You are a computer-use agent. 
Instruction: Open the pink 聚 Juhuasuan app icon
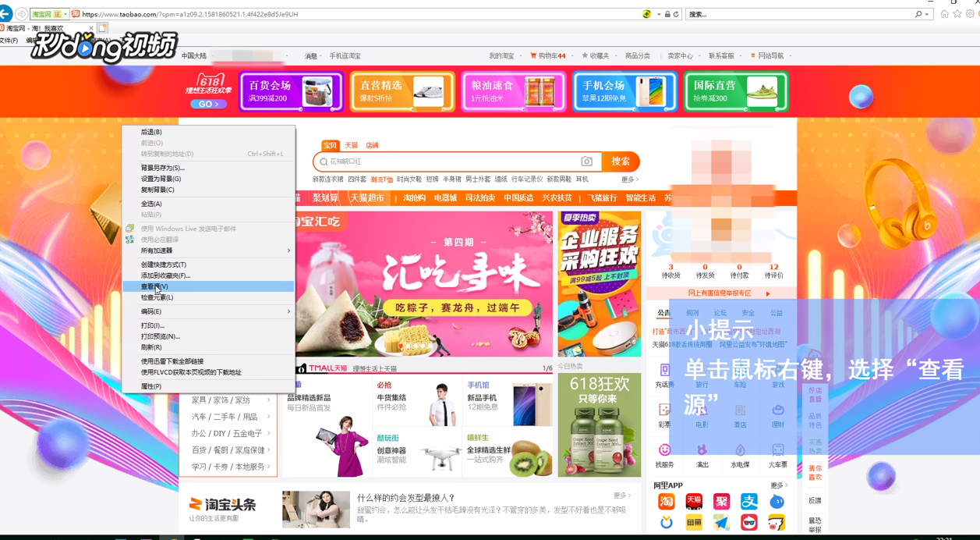click(x=722, y=502)
